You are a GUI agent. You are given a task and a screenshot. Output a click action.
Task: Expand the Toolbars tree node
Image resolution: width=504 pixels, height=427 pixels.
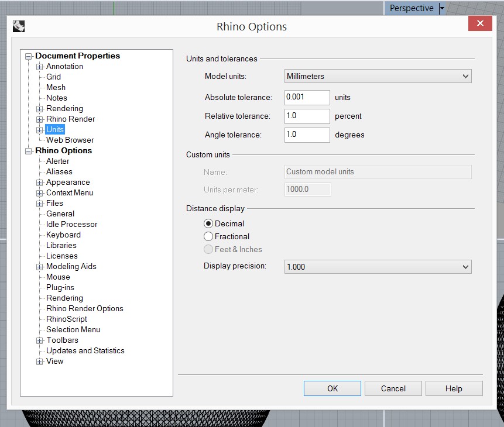(40, 340)
